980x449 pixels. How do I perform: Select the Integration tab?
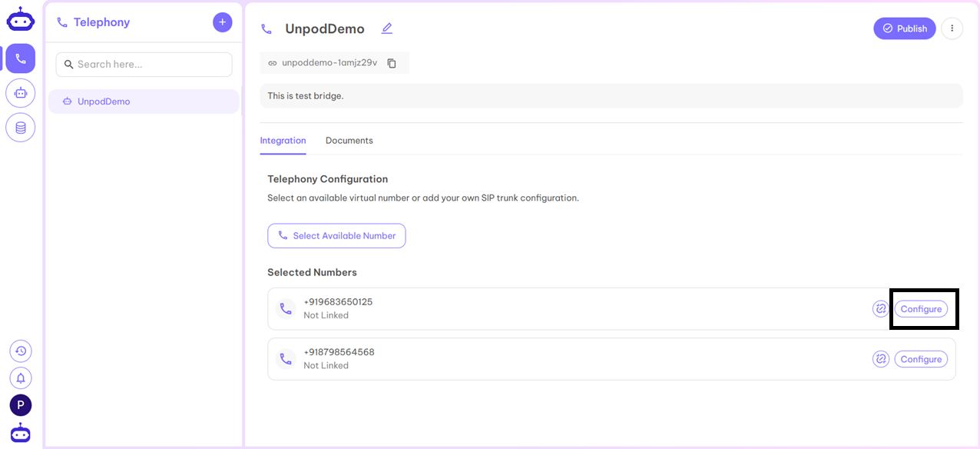(283, 140)
